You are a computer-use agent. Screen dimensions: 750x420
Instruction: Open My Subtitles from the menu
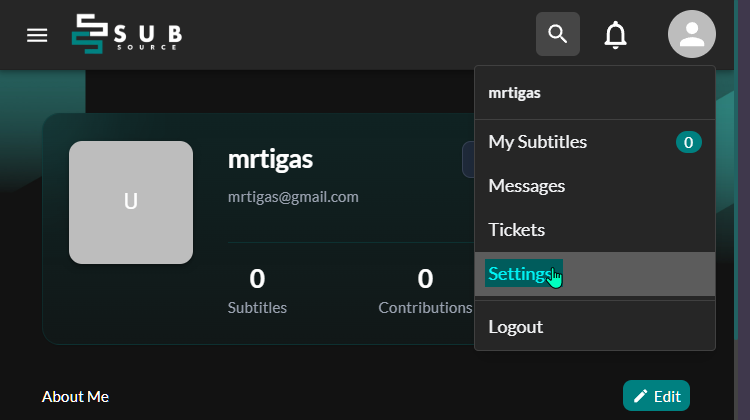click(x=537, y=142)
